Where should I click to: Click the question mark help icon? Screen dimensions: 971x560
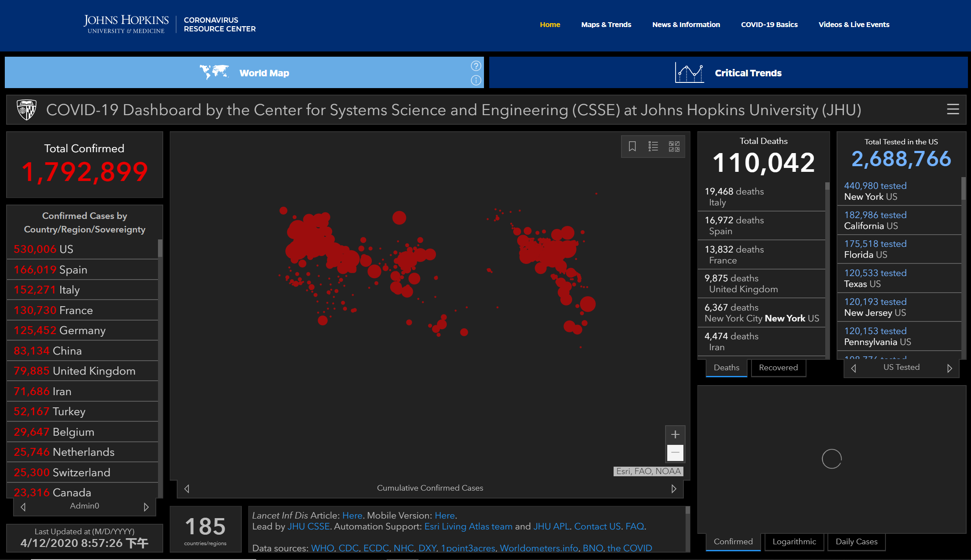[x=476, y=66]
